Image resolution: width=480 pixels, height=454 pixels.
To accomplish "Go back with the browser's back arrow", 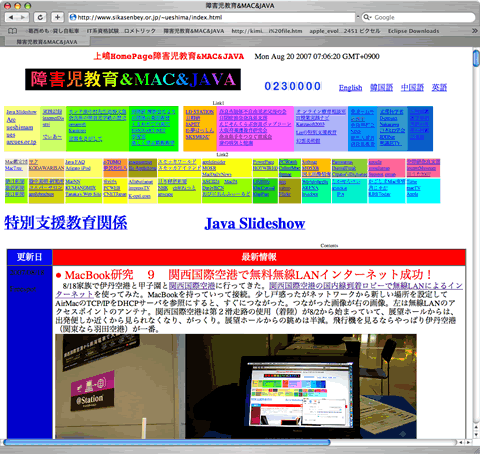I will [11, 17].
